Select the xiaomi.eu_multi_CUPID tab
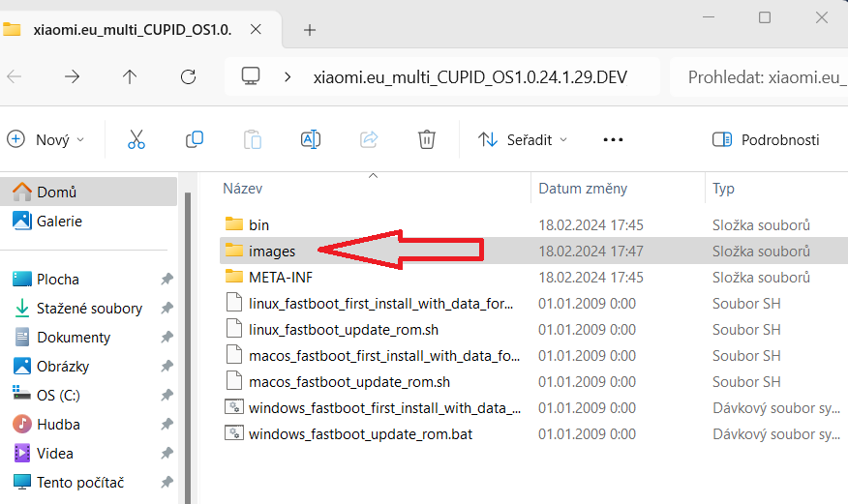 pyautogui.click(x=133, y=30)
